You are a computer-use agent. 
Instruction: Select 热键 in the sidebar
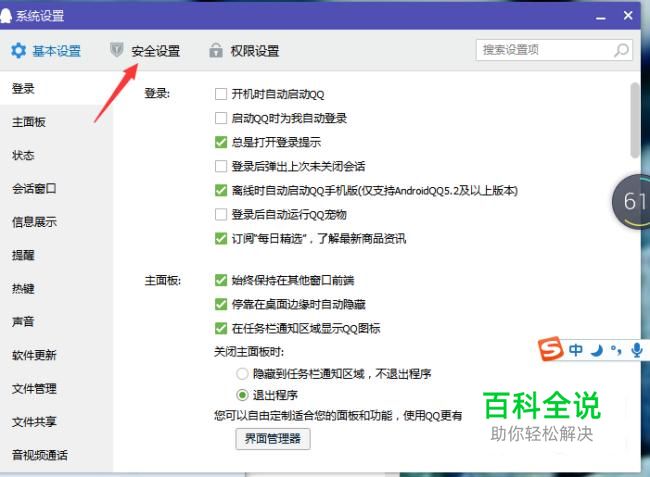click(x=56, y=288)
